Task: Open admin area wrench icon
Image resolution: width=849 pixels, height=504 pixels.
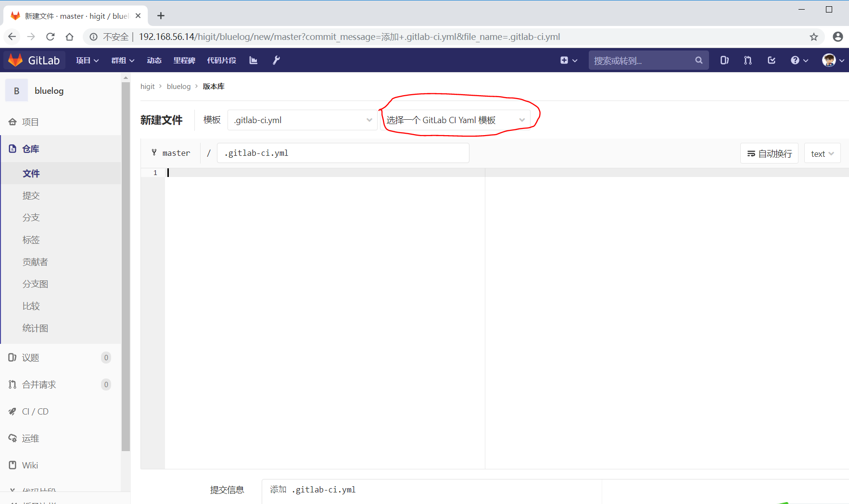Action: click(276, 60)
